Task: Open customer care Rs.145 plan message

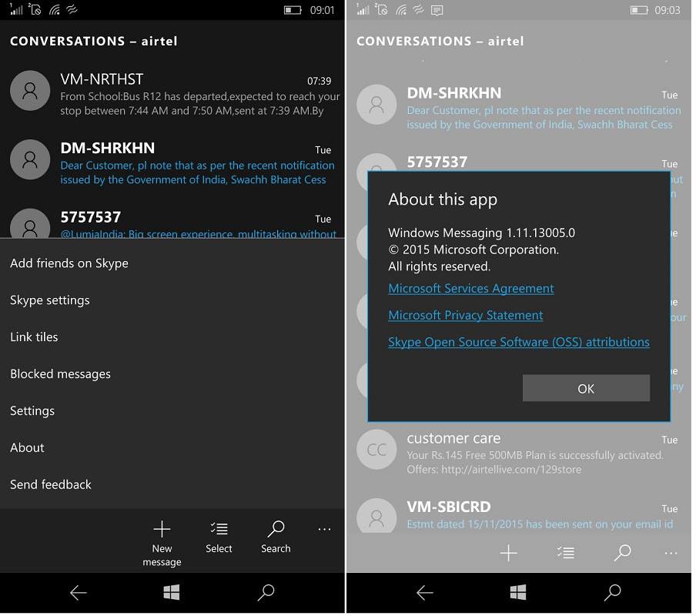Action: tap(520, 454)
